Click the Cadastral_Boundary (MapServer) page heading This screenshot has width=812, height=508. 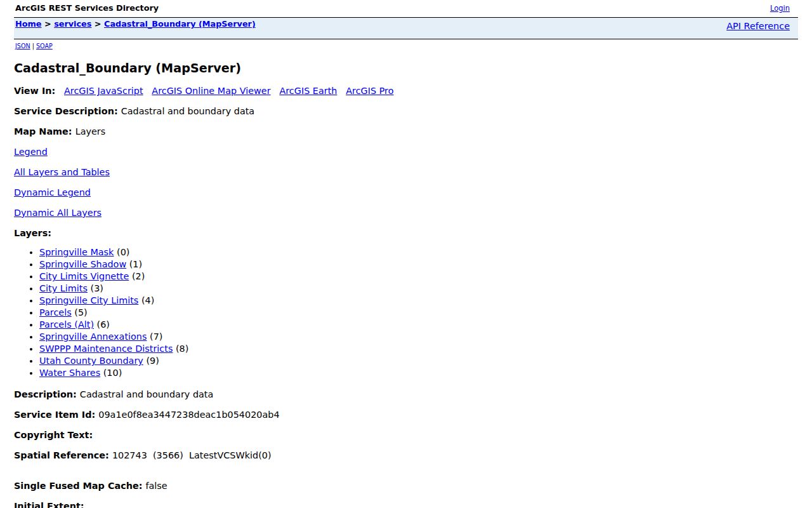(x=128, y=68)
